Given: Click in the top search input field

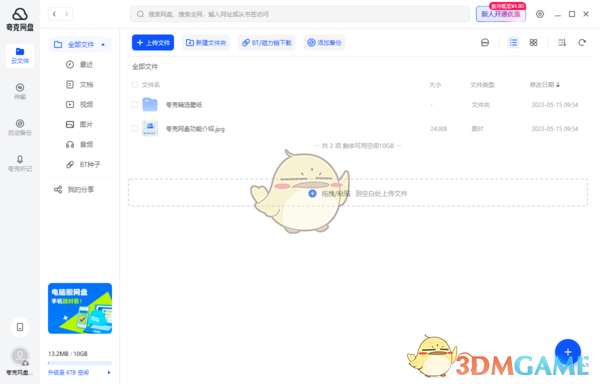Looking at the screenshot, I should pos(300,14).
